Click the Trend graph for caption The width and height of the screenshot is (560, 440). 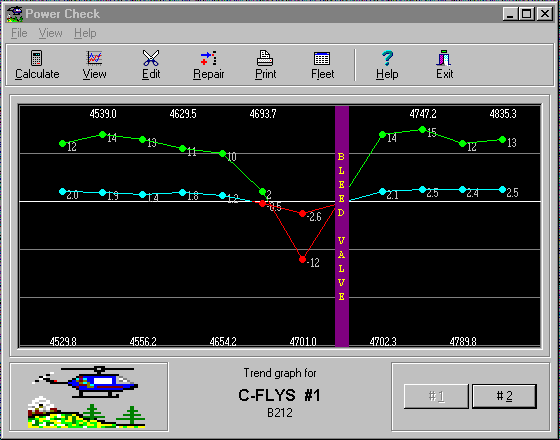point(280,373)
